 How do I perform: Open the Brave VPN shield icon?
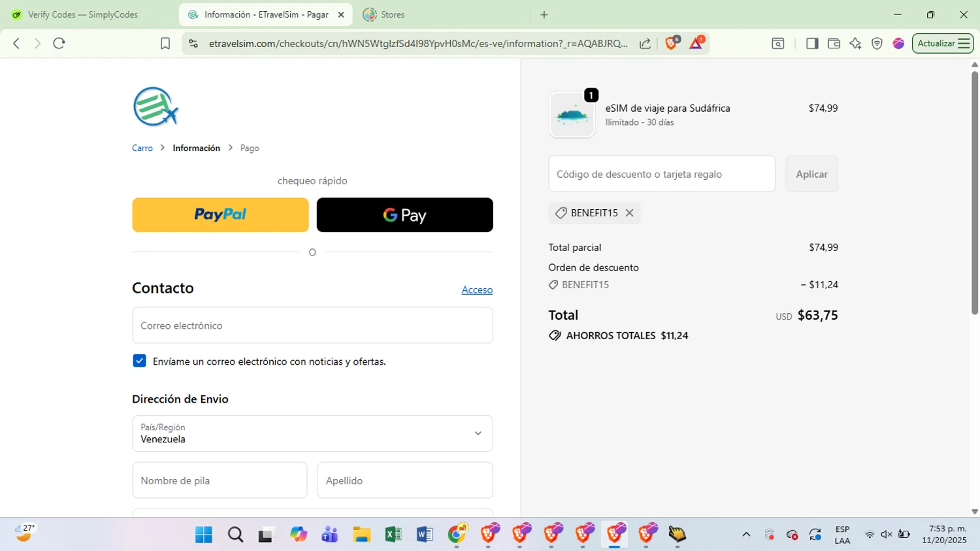(x=877, y=43)
